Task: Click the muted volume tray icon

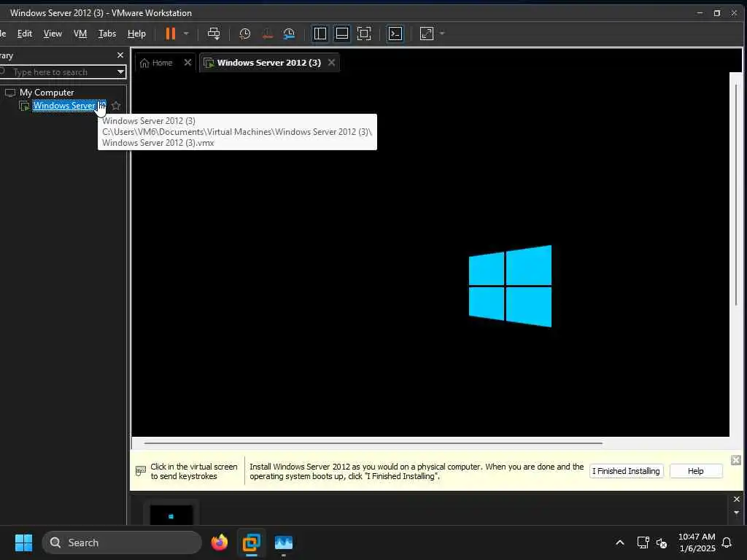Action: point(662,542)
